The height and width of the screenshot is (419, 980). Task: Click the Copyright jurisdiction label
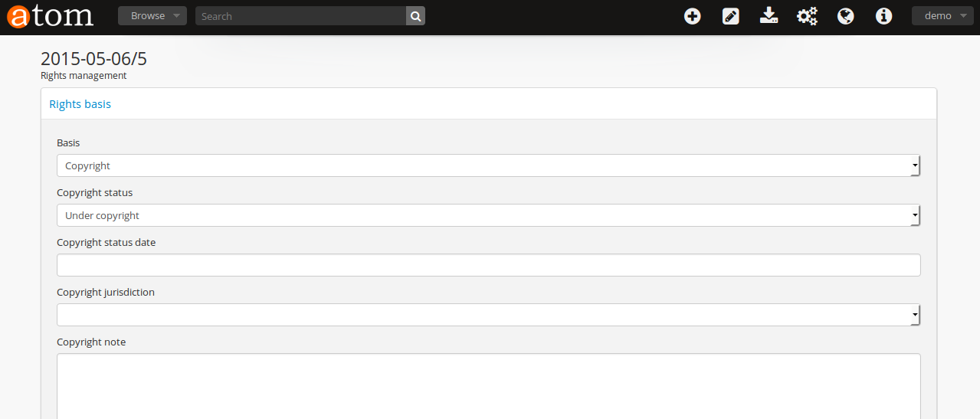click(x=106, y=293)
